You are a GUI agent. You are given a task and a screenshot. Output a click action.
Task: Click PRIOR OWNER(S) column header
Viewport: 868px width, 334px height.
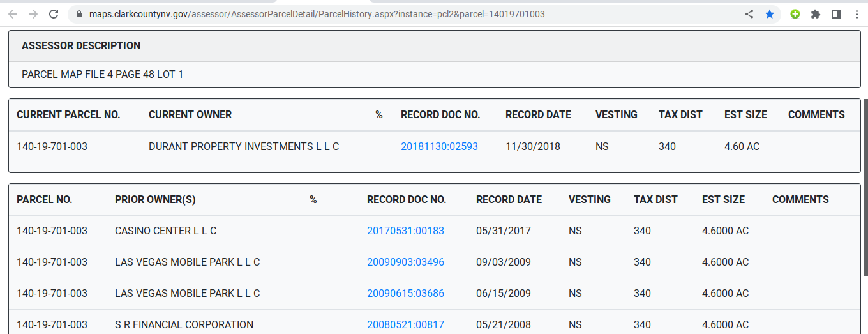pos(155,200)
